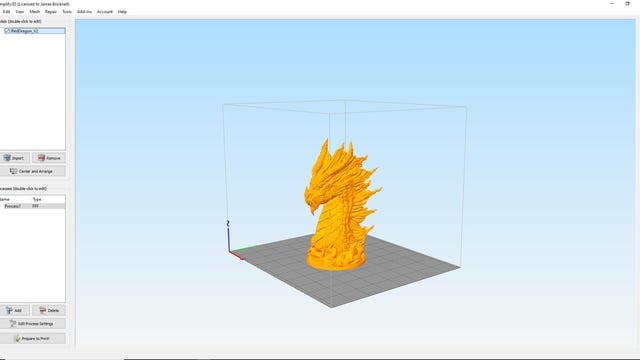The height and width of the screenshot is (360, 640).
Task: Click the Remove model button
Action: pos(49,158)
